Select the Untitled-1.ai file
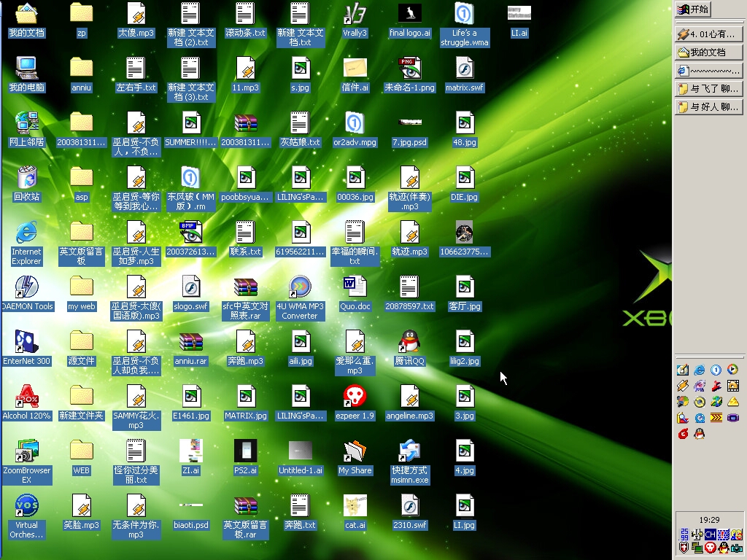This screenshot has height=560, width=747. point(300,458)
